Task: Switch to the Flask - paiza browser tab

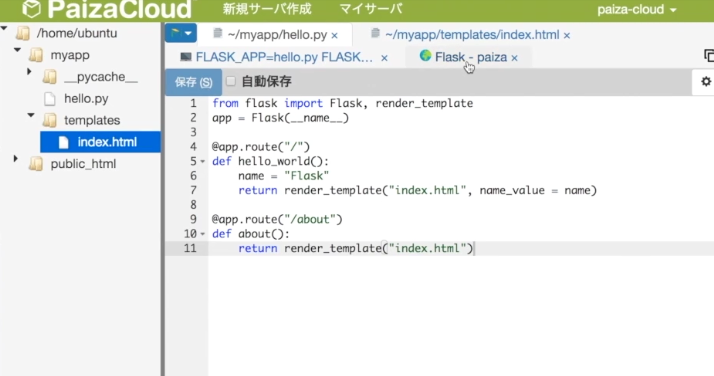Action: coord(471,57)
